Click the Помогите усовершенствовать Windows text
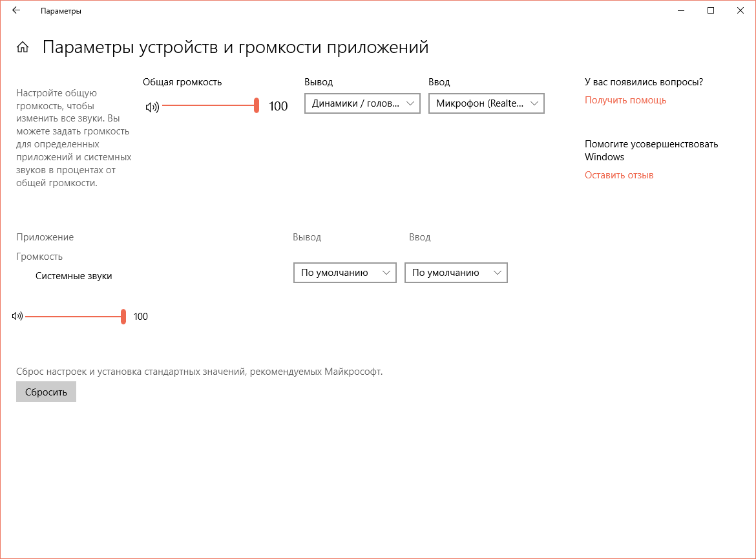Screen dimensions: 756x559 point(651,151)
